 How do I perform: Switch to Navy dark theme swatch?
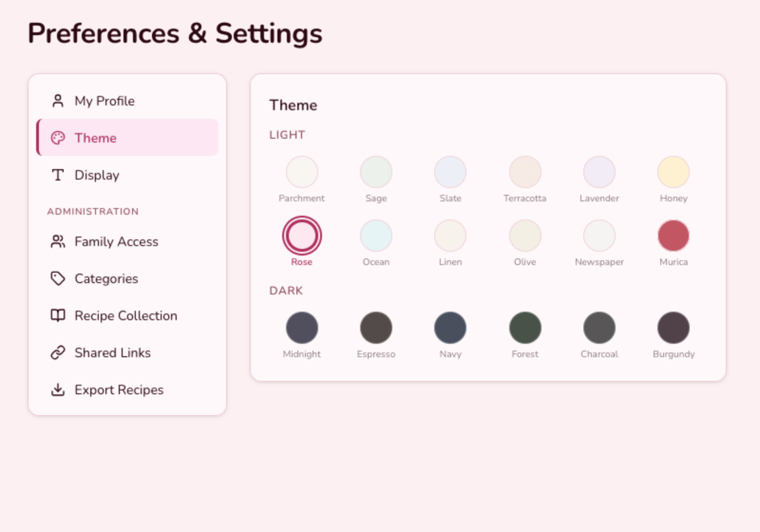(450, 328)
